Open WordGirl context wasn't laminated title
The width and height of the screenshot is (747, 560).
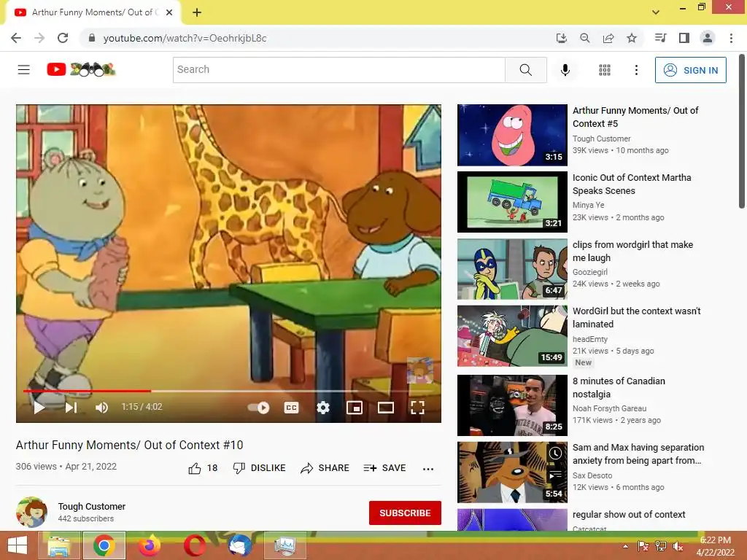636,318
